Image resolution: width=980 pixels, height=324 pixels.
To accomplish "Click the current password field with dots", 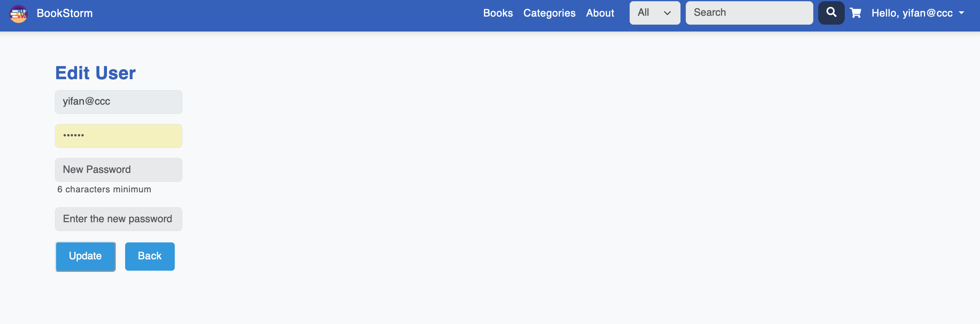I will click(119, 136).
